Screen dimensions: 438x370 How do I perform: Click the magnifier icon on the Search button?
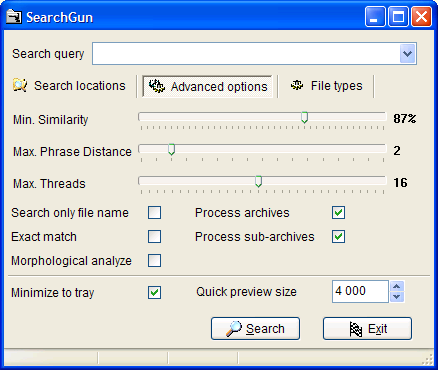(x=234, y=329)
